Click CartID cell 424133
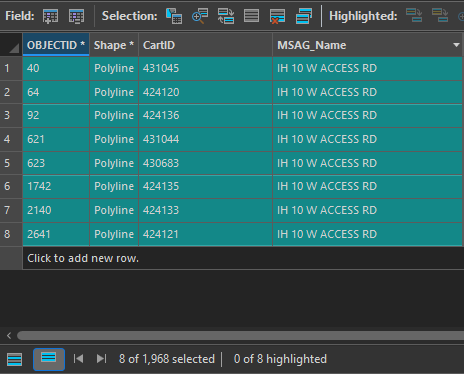This screenshot has width=464, height=374. coord(205,210)
